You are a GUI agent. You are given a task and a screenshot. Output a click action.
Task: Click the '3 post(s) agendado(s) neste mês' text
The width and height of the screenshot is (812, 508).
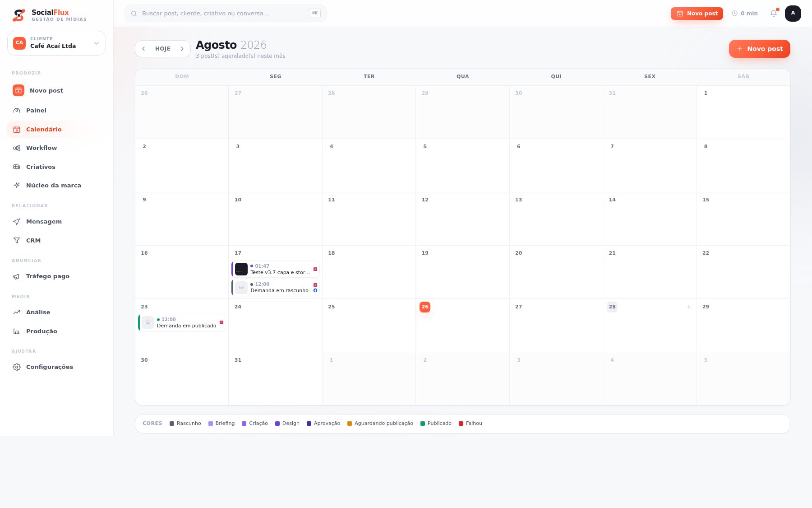(x=240, y=56)
